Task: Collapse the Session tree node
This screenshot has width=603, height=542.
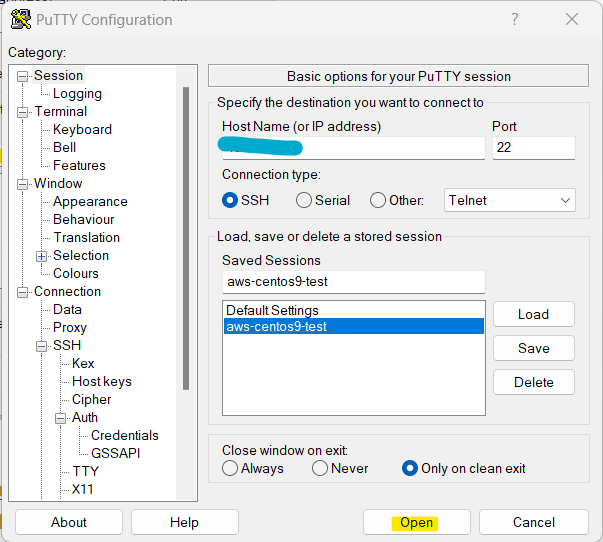Action: 23,76
